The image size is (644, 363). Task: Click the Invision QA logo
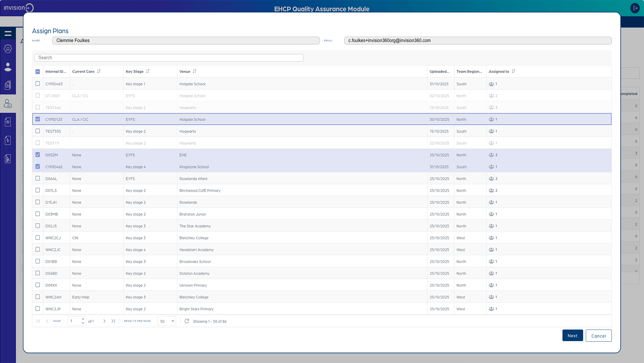(18, 8)
